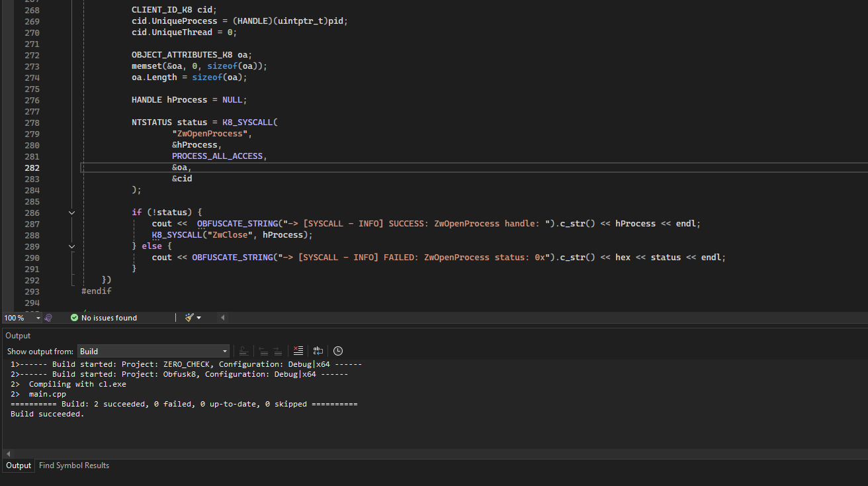The image size is (868, 486).
Task: Click the Build succeeded. output line
Action: [x=48, y=414]
